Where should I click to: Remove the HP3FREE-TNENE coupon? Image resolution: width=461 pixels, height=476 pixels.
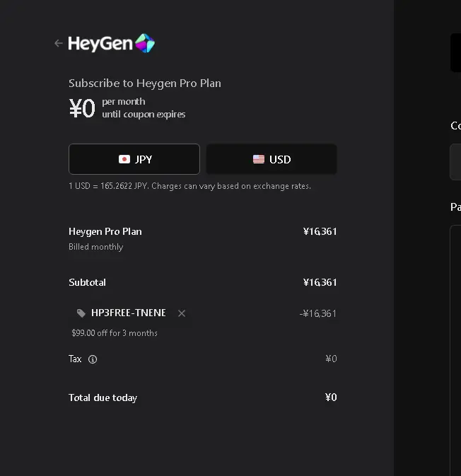182,313
